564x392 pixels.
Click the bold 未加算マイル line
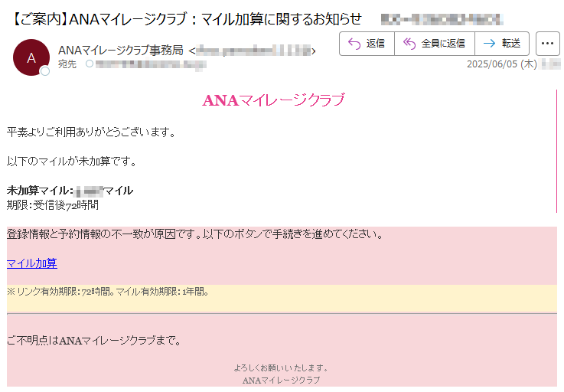pyautogui.click(x=70, y=191)
